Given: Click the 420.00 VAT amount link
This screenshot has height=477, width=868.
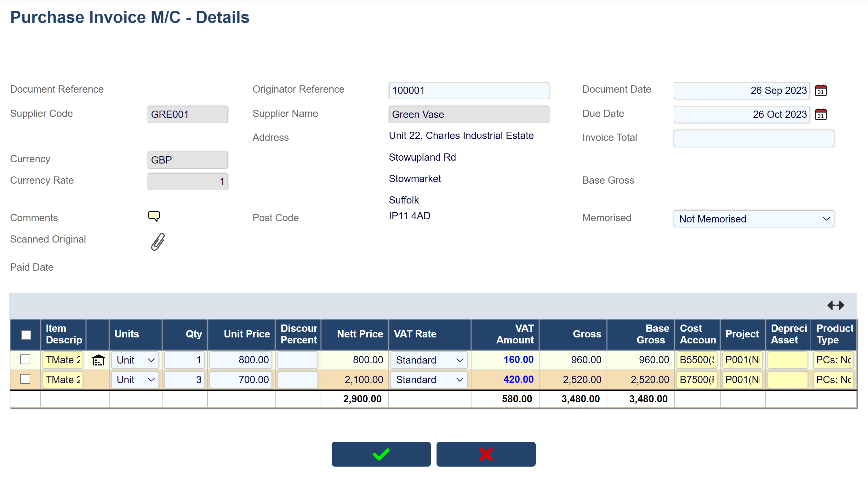Looking at the screenshot, I should point(518,379).
